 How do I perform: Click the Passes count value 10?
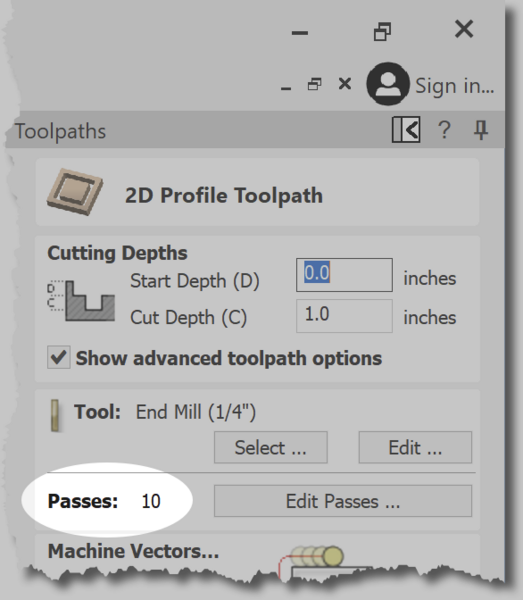[x=151, y=501]
